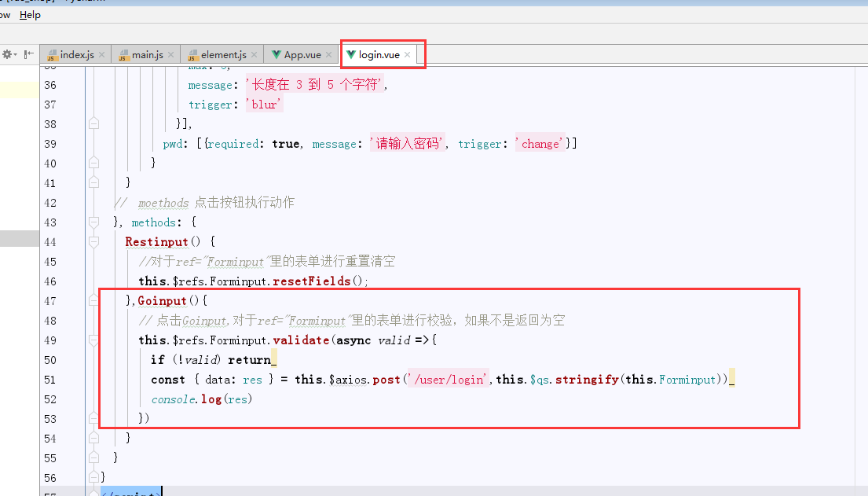Click the hide panel icon next to the gear
Screen dimensions: 868x496
click(x=29, y=54)
